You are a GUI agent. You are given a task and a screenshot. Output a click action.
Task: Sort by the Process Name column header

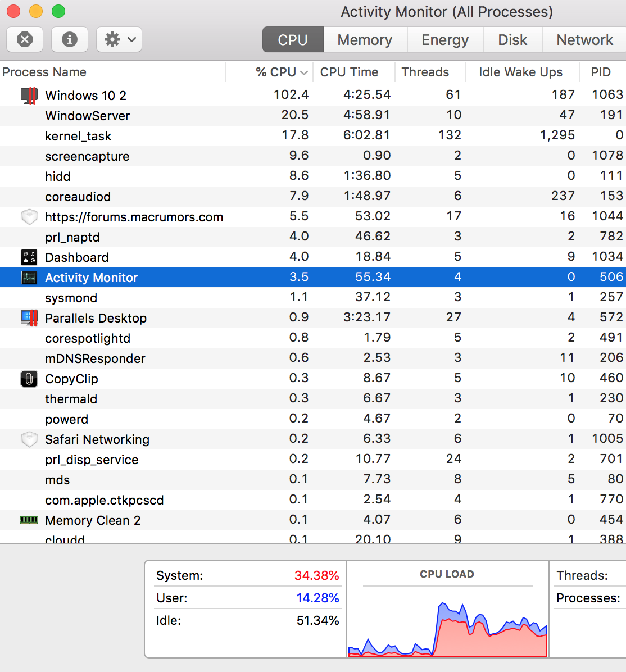pyautogui.click(x=112, y=72)
